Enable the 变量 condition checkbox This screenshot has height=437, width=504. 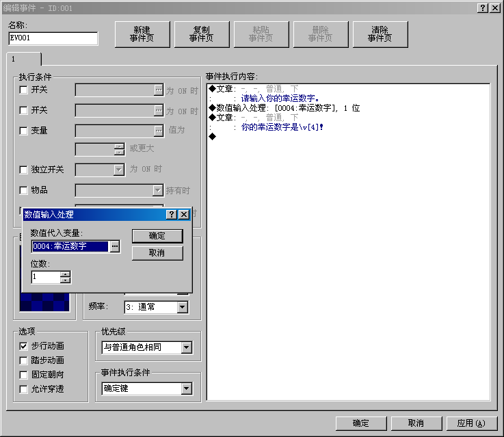coord(23,131)
